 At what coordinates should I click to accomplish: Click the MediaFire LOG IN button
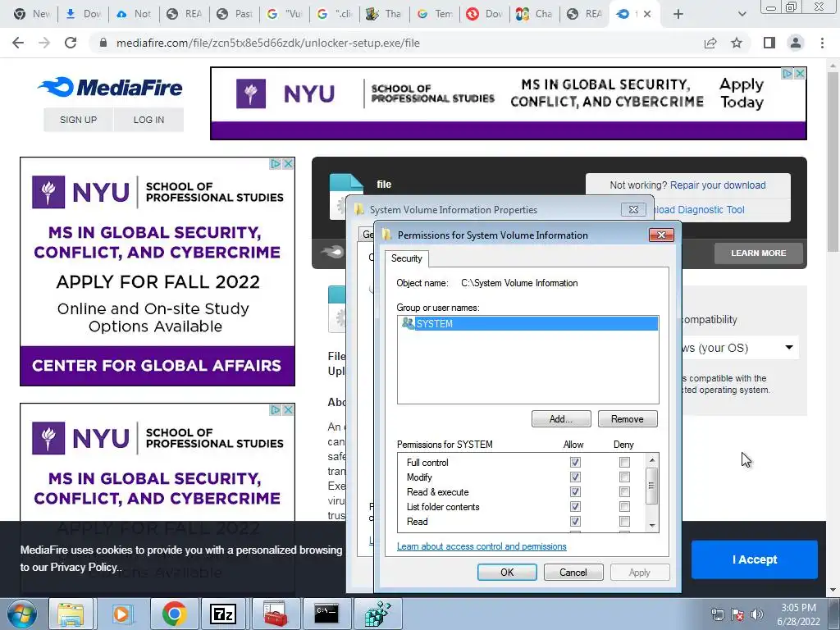[149, 120]
